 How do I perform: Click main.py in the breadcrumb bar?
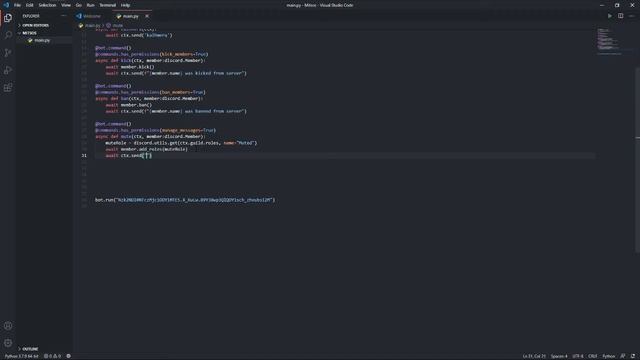[x=92, y=25]
